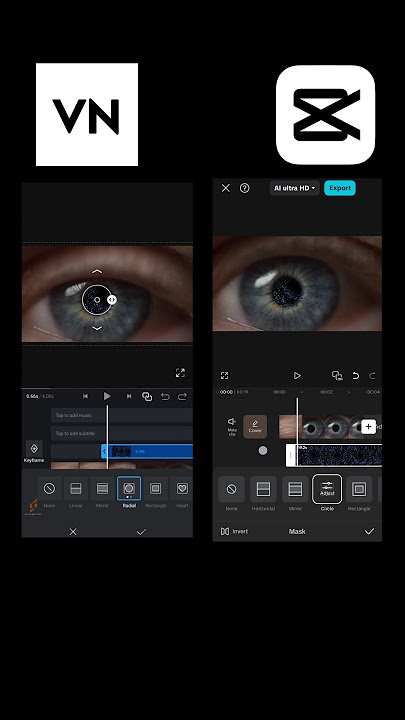Click the down chevron mask handle in VN

point(97,328)
